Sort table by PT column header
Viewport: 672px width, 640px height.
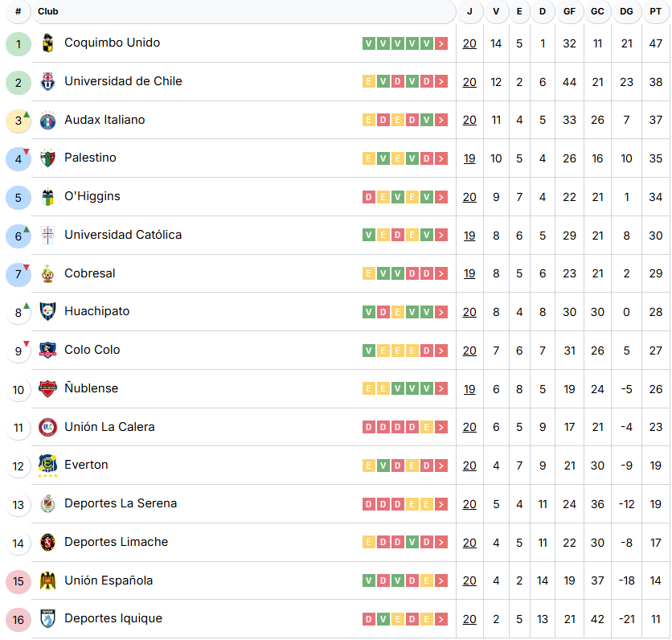[x=656, y=12]
